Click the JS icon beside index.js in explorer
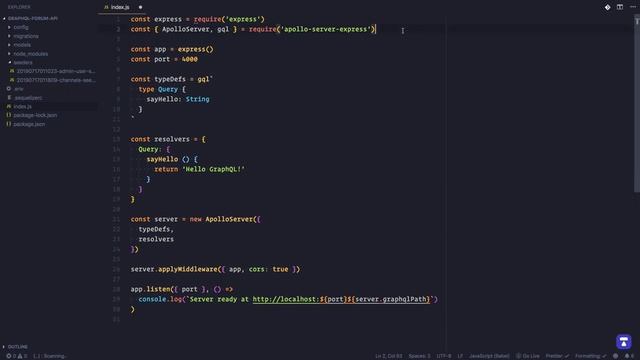Viewport: 640px width, 360px height. click(x=9, y=107)
